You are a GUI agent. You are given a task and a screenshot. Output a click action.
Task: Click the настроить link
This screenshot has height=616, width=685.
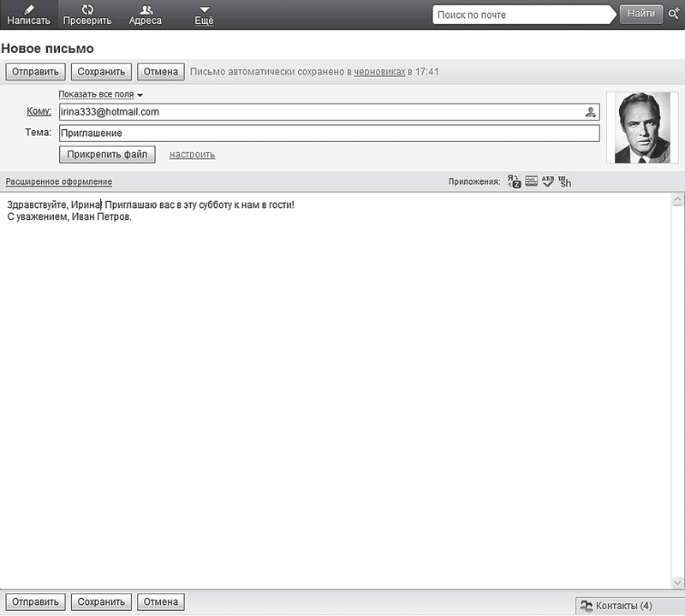[x=192, y=155]
